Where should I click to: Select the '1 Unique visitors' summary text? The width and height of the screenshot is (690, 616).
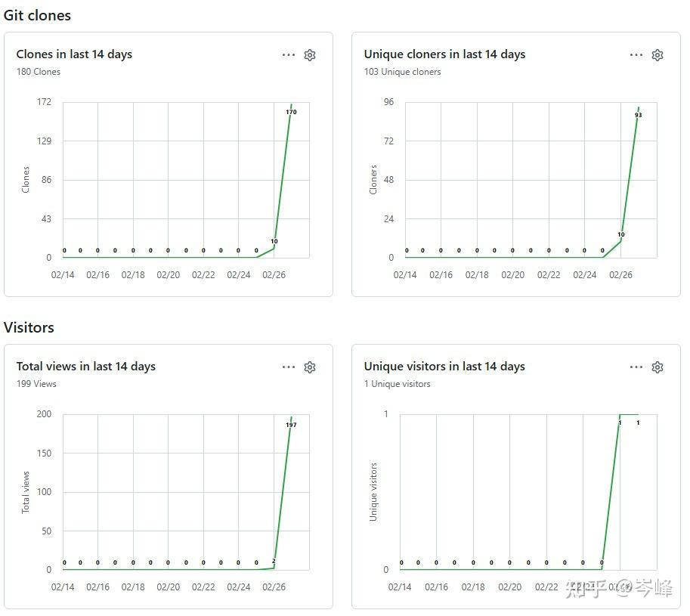397,384
